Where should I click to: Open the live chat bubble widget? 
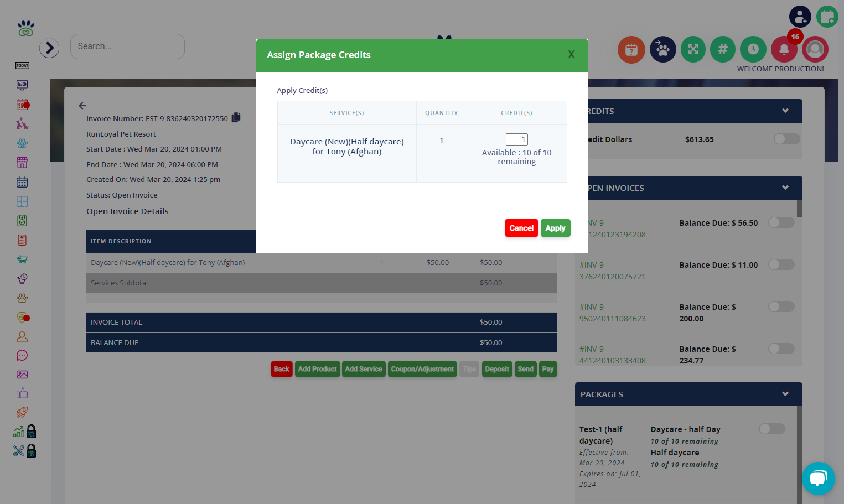(x=819, y=479)
